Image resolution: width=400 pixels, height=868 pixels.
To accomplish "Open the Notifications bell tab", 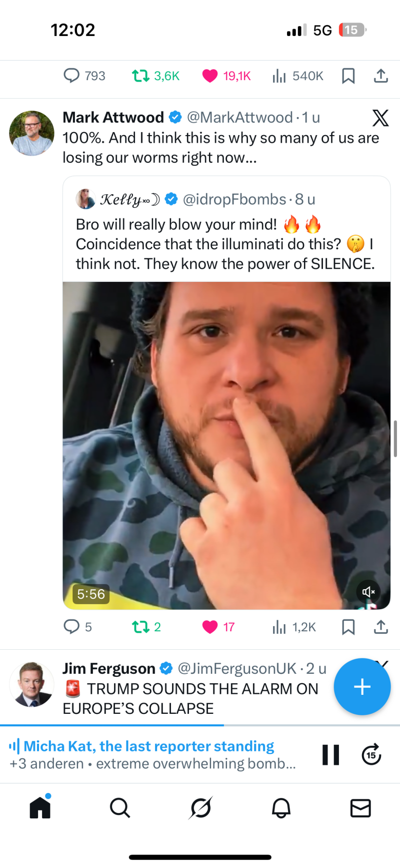I will [x=281, y=807].
